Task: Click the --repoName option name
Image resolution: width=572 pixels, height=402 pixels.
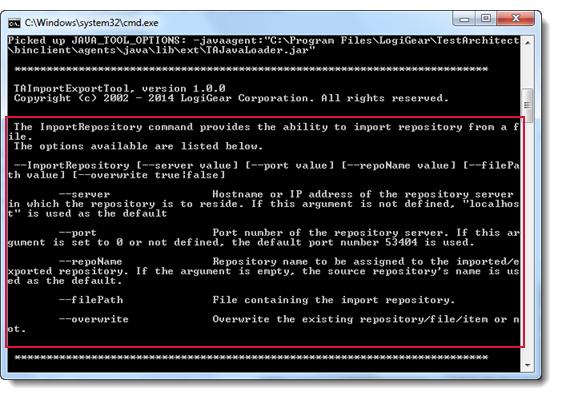Action: click(90, 262)
